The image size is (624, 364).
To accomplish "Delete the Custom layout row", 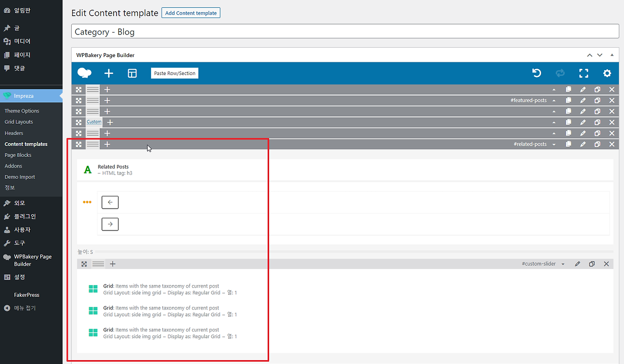I will 612,122.
